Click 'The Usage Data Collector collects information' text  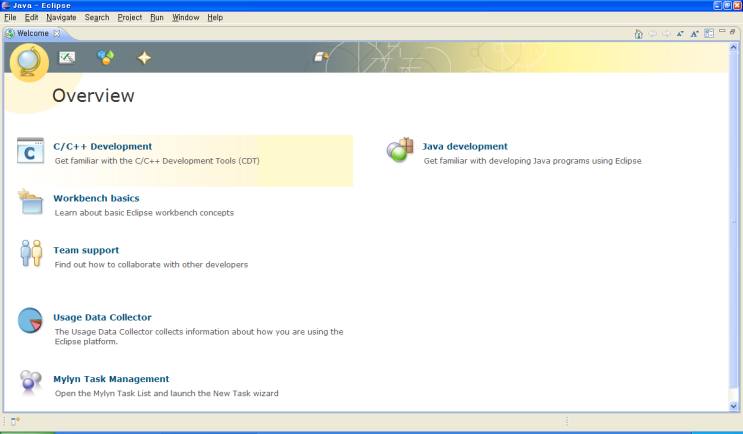(199, 336)
